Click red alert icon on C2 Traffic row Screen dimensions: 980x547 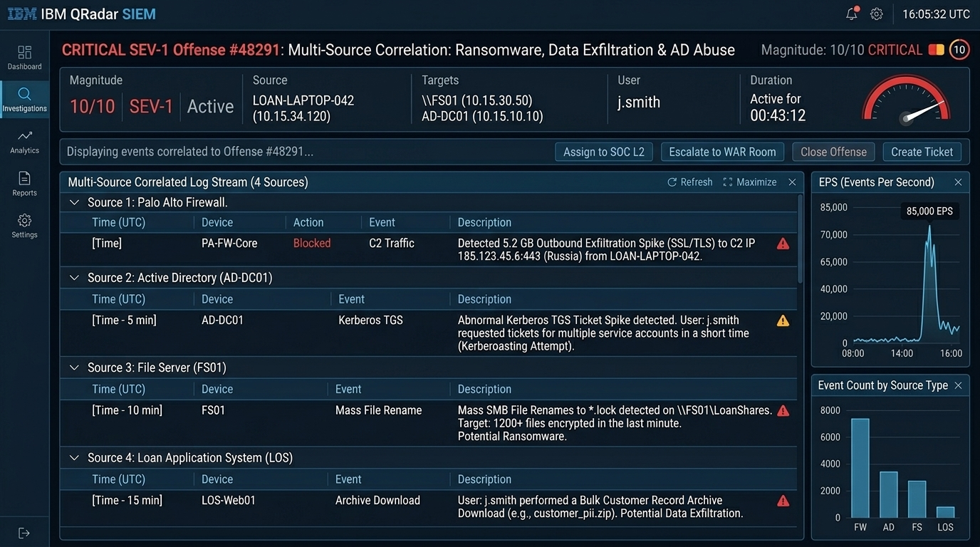pos(783,244)
